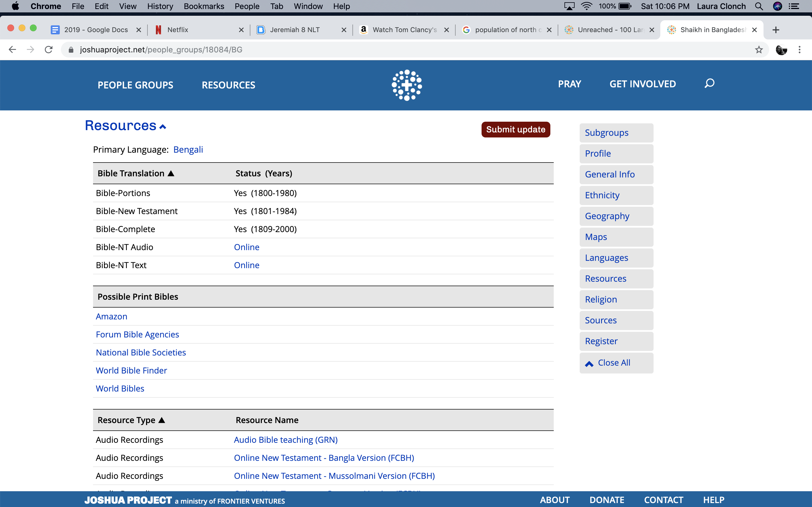Reload the page using refresh icon
Screen dimensions: 812x507
point(49,50)
